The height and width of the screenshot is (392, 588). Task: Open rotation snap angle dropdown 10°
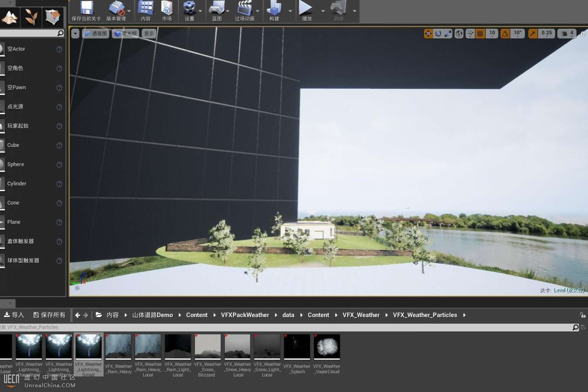[x=517, y=34]
